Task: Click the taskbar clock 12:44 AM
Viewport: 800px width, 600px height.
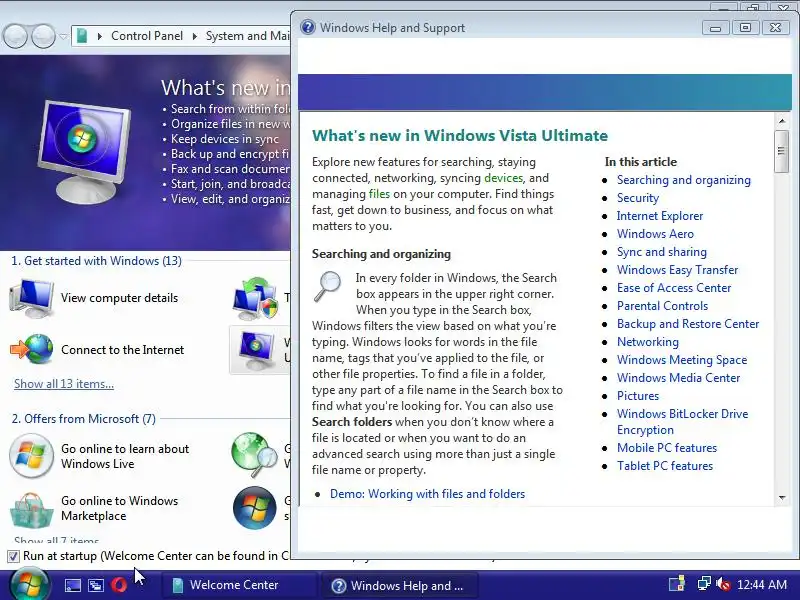Action: tap(762, 584)
